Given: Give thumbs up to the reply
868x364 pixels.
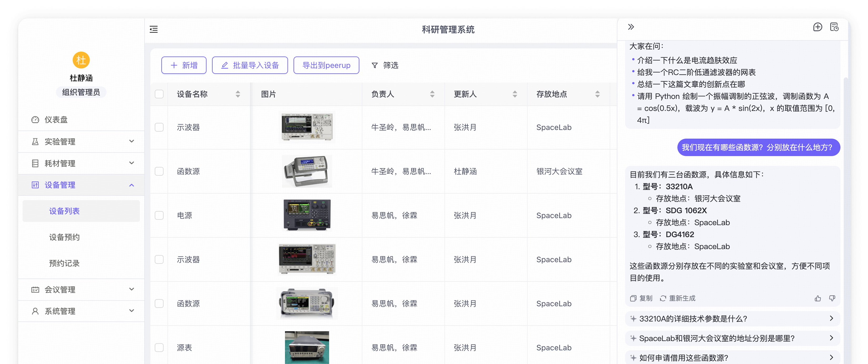Looking at the screenshot, I should pyautogui.click(x=817, y=298).
